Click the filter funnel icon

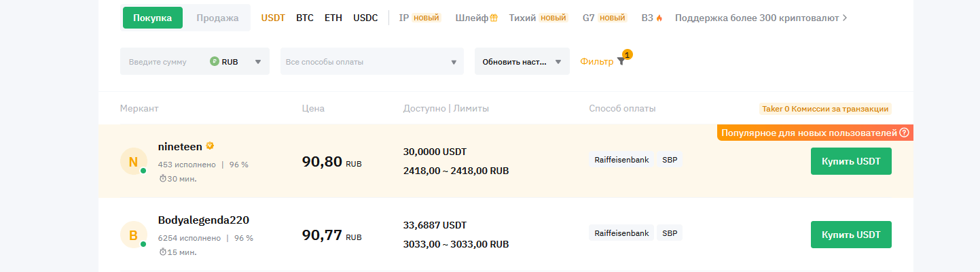tap(621, 61)
